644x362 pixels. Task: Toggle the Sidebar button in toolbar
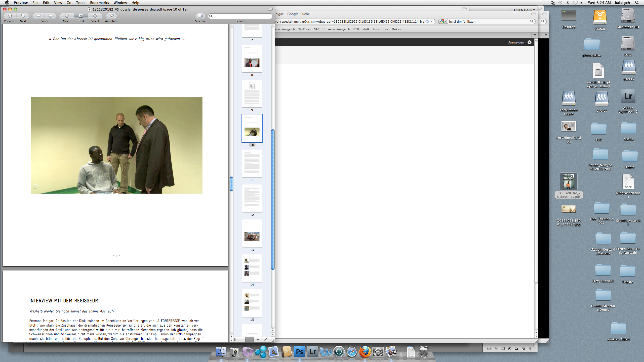click(x=200, y=16)
